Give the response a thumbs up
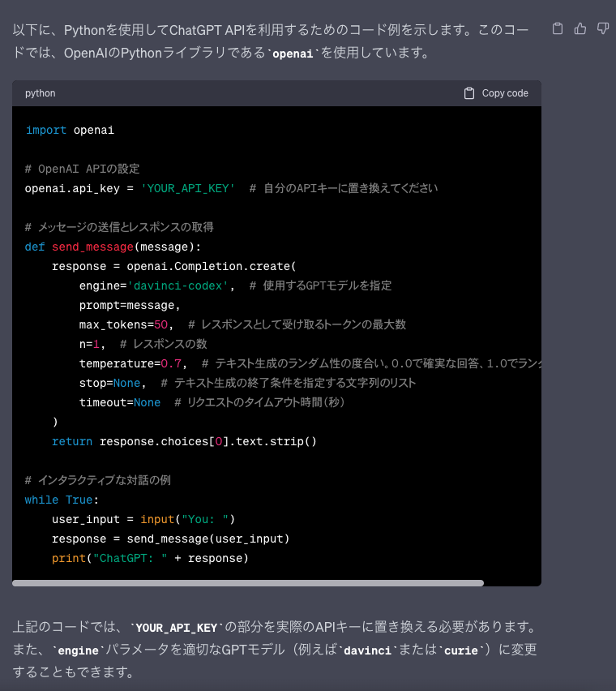 [x=580, y=29]
